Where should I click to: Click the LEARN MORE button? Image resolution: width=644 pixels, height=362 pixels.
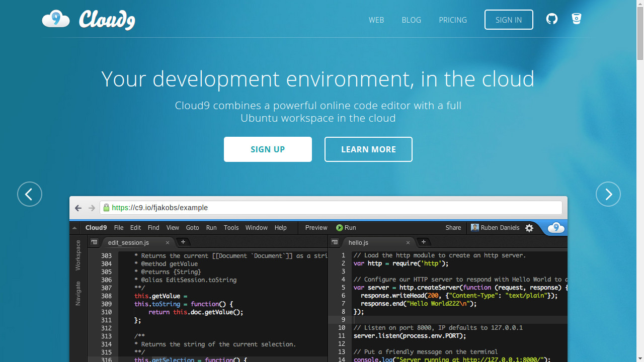(368, 149)
